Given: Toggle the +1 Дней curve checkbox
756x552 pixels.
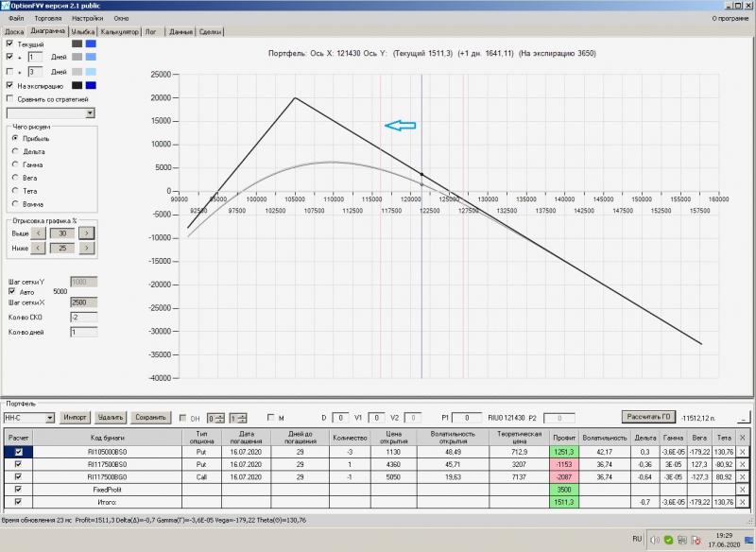Looking at the screenshot, I should (9, 57).
